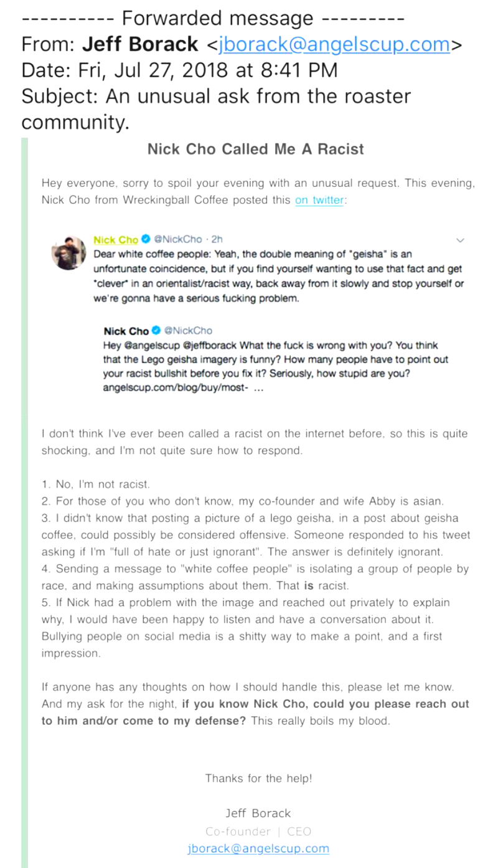Click the "Nick Cho Called Me A Racist" heading
498x868 pixels.
click(256, 150)
